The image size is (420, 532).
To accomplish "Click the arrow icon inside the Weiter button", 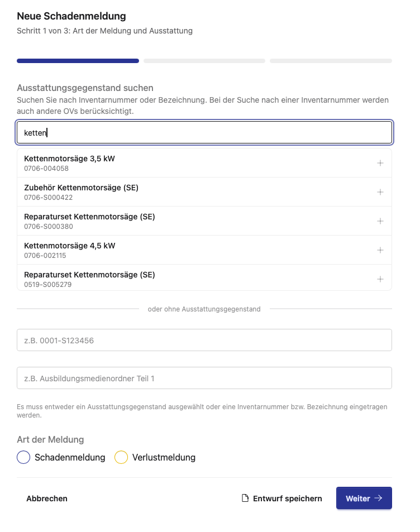I will coord(380,498).
